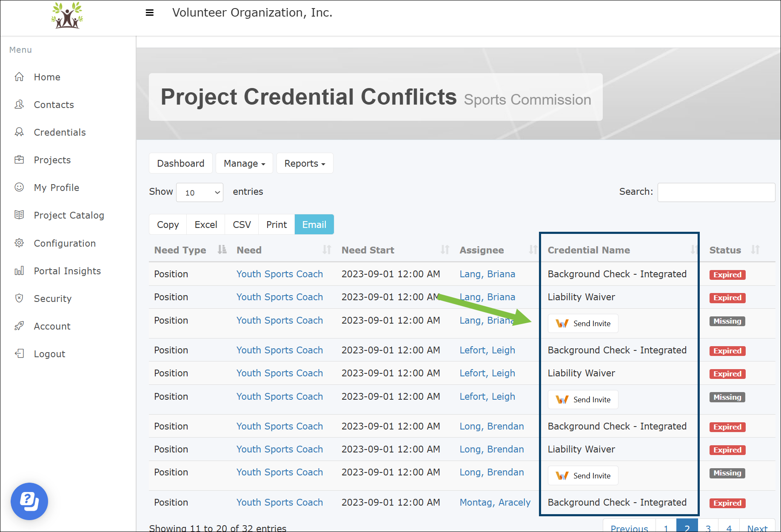Click the organization tree logo

(67, 15)
